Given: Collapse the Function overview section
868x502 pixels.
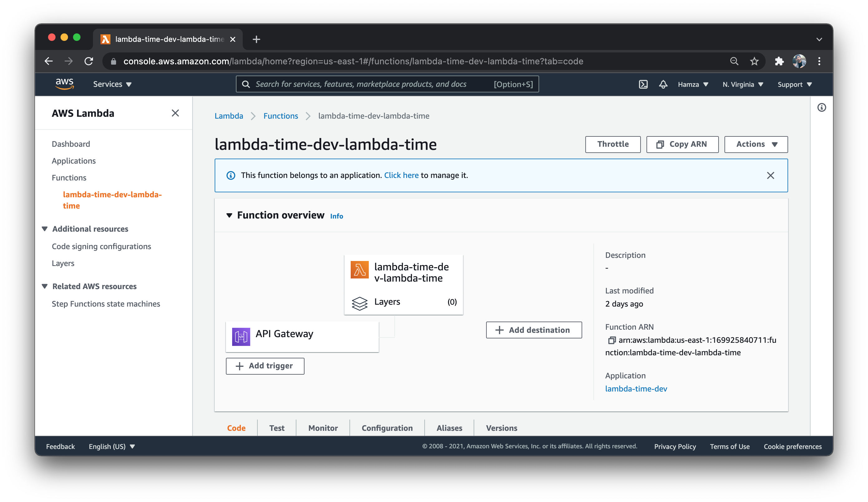Looking at the screenshot, I should (x=229, y=215).
